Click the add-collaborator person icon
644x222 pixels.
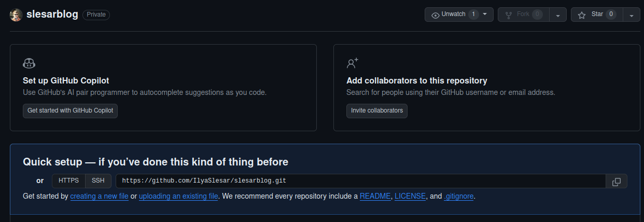[353, 63]
